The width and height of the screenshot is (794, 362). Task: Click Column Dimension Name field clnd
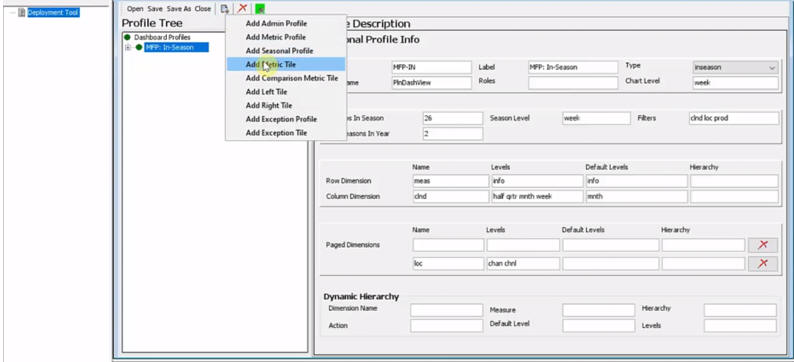coord(451,196)
